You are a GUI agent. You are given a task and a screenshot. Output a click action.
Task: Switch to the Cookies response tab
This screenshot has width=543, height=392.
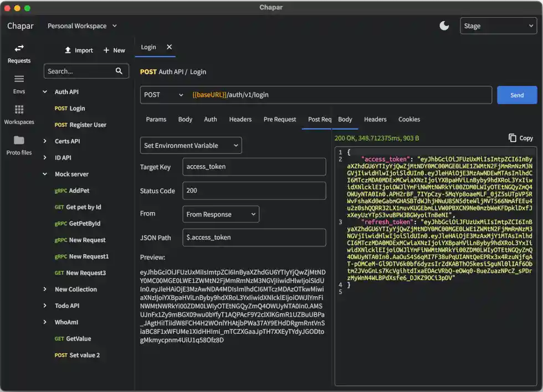(409, 119)
